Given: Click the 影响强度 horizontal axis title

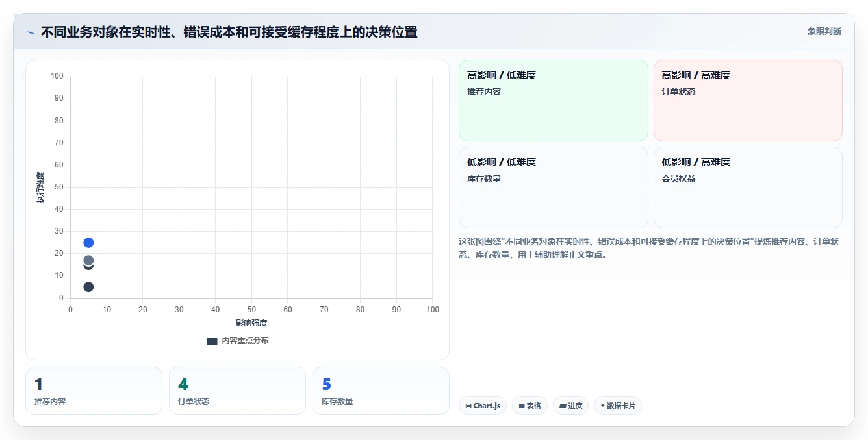Looking at the screenshot, I should [251, 323].
